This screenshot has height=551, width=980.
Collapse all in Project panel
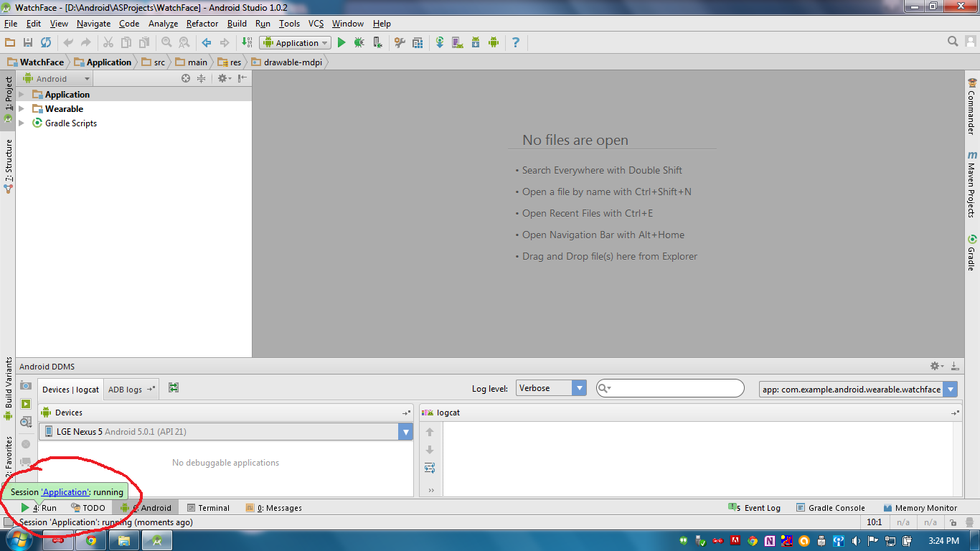point(202,79)
